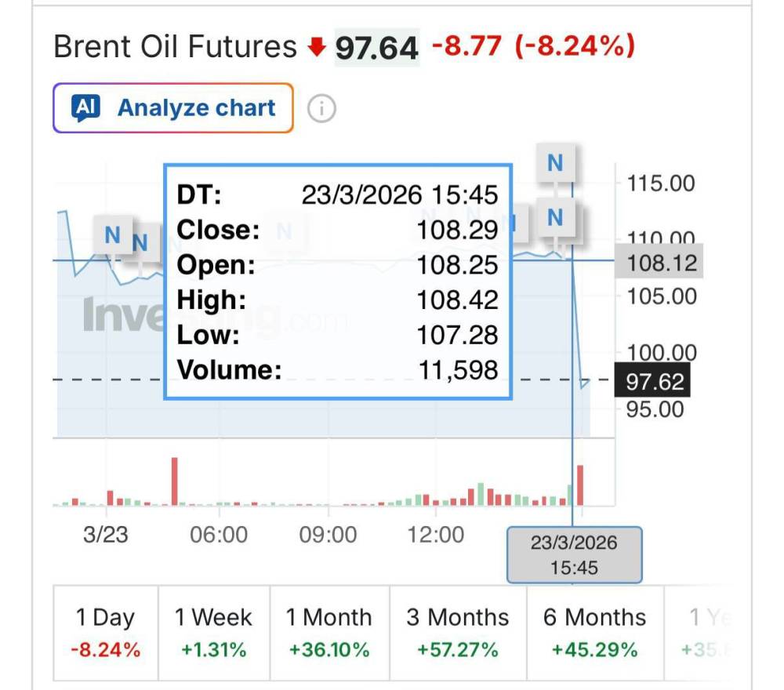Open the N news marker below the topmost one
The image size is (784, 690).
pos(555,217)
